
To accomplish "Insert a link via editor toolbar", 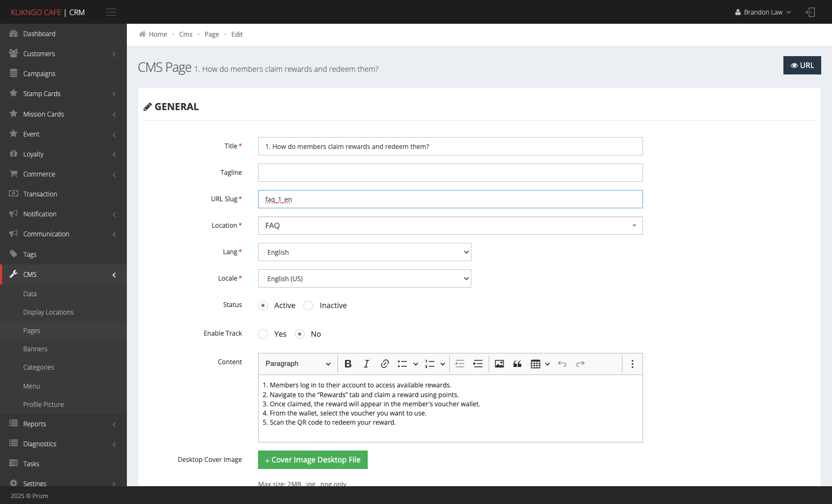I will pyautogui.click(x=384, y=364).
